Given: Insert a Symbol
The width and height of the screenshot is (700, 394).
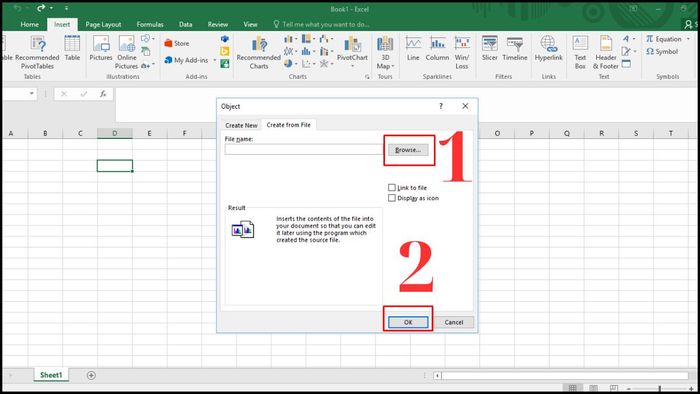Looking at the screenshot, I should [x=662, y=52].
